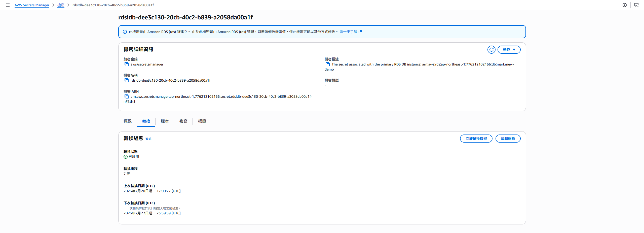The image size is (644, 233).
Task: Go to AWS Secrets Manager breadcrumb
Action: click(x=32, y=5)
